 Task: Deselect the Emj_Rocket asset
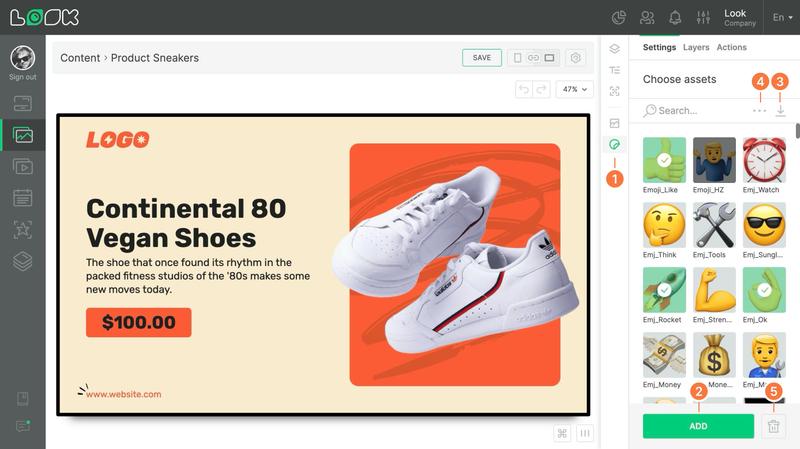pos(664,290)
